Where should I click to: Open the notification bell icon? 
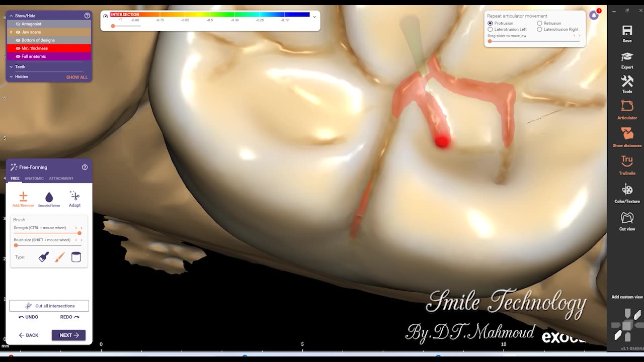coord(594,15)
